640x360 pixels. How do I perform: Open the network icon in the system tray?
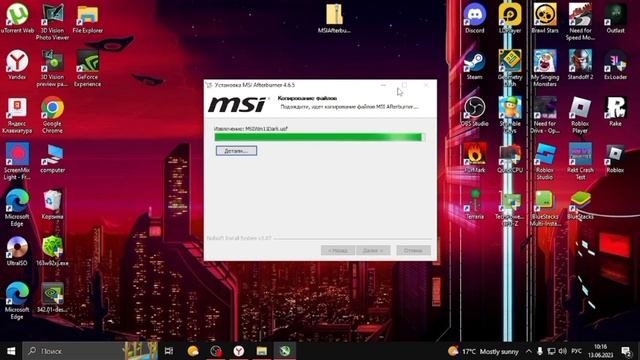click(x=551, y=351)
